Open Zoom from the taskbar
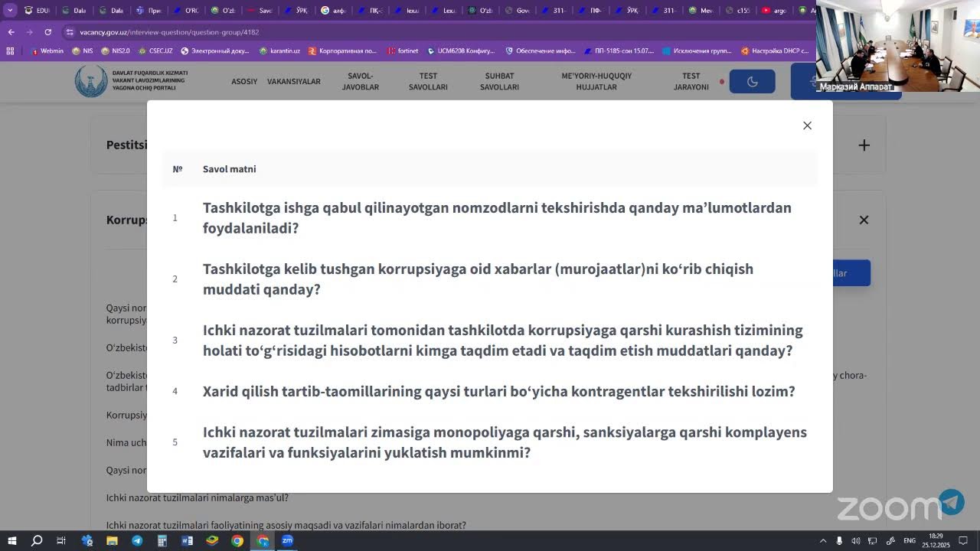980x551 pixels. 287,540
